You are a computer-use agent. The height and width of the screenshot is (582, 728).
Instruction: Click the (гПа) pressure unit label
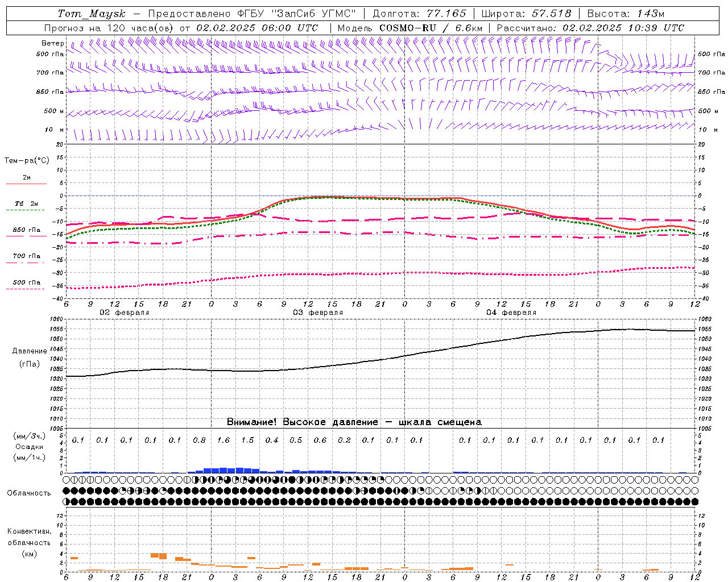30,364
